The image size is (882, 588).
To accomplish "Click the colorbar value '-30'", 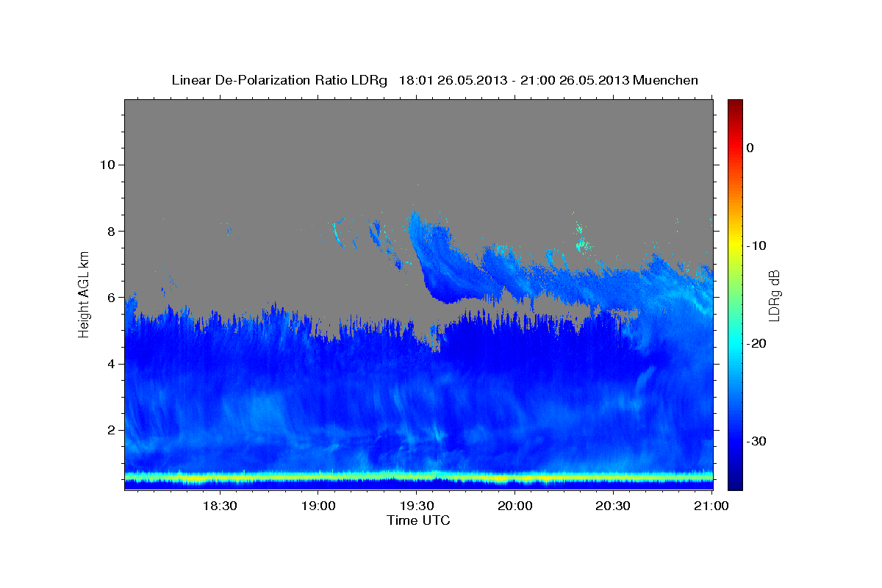I will [756, 441].
